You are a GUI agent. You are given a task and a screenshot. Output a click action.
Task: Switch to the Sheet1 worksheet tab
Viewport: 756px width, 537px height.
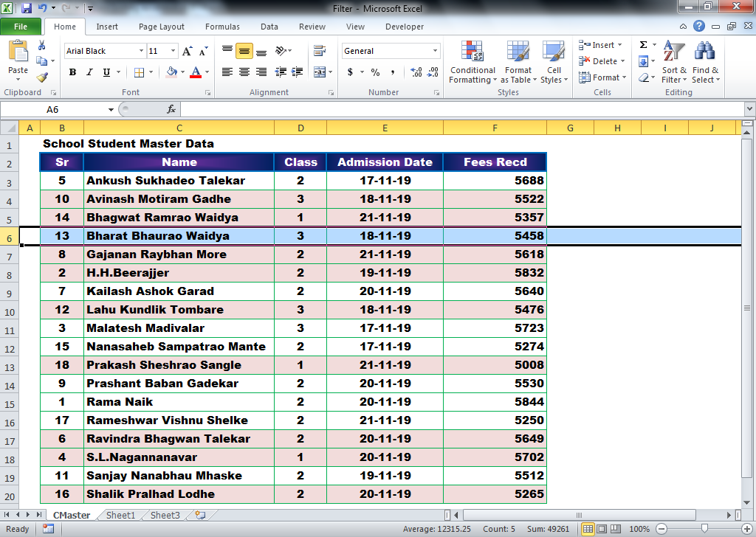pos(120,515)
